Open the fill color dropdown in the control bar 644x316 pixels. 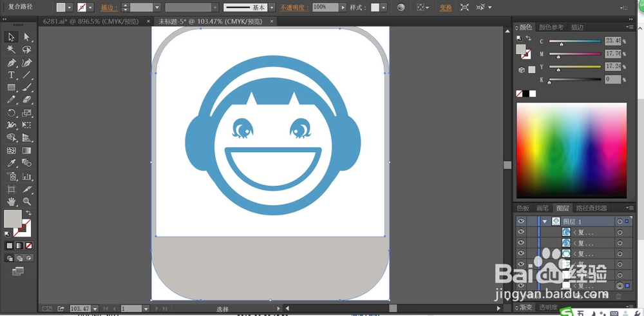pos(69,7)
